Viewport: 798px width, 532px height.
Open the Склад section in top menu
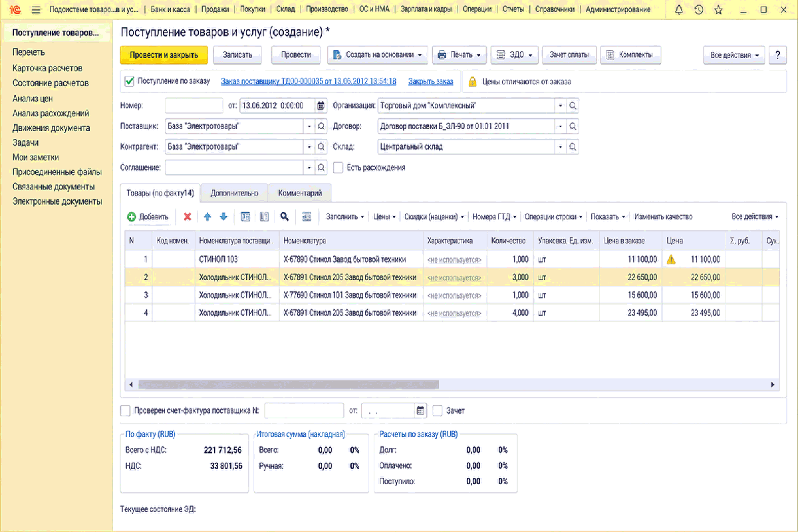287,10
